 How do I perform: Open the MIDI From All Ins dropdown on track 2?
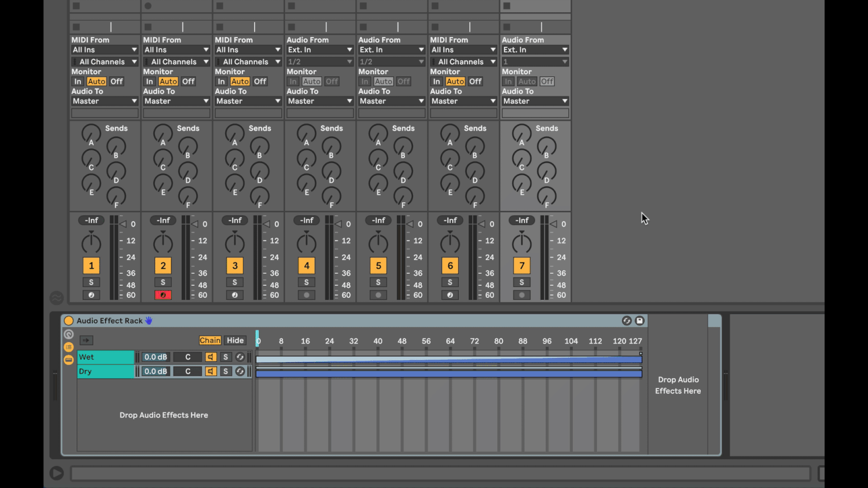176,49
